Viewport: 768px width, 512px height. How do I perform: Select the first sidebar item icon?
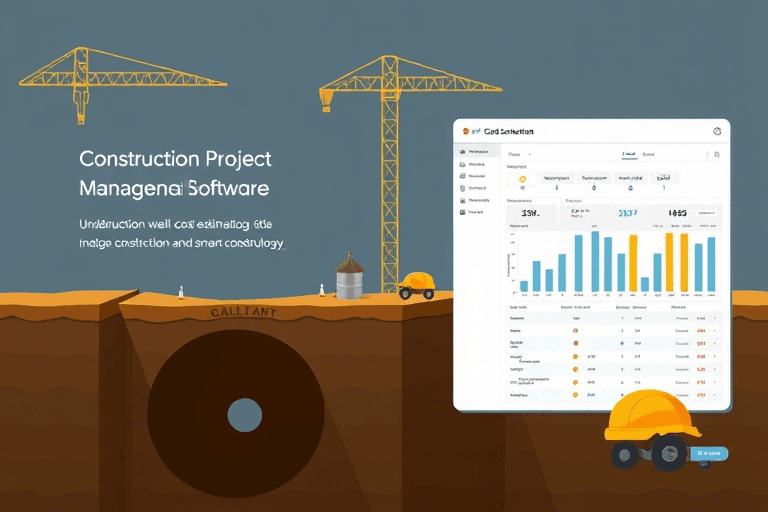pyautogui.click(x=462, y=152)
